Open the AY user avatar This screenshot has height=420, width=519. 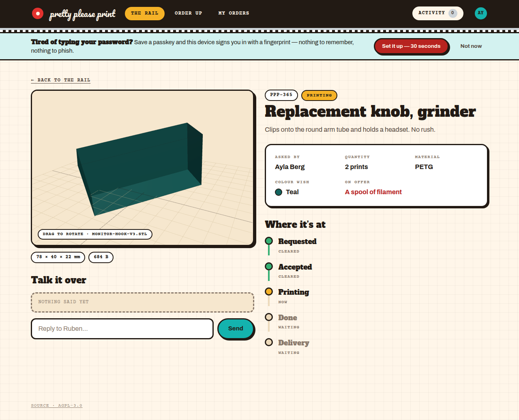tap(480, 13)
